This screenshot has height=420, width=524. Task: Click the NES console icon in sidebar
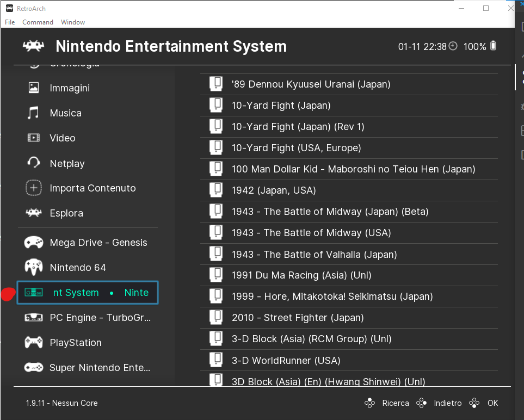(x=33, y=293)
